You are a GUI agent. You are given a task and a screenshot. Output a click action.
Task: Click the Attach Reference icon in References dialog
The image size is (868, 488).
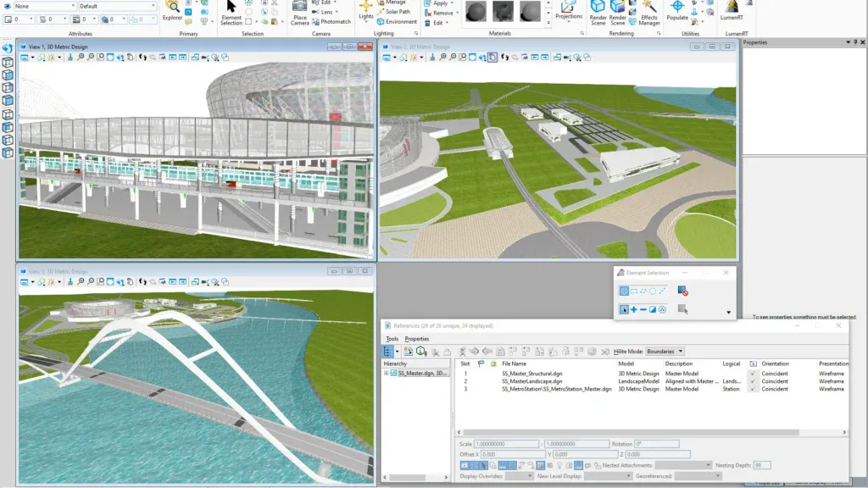408,351
